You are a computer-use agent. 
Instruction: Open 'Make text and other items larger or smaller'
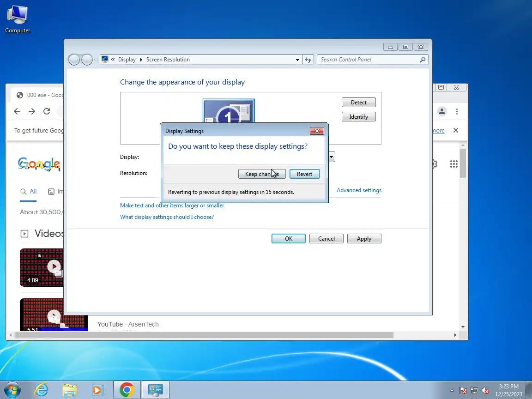point(172,205)
